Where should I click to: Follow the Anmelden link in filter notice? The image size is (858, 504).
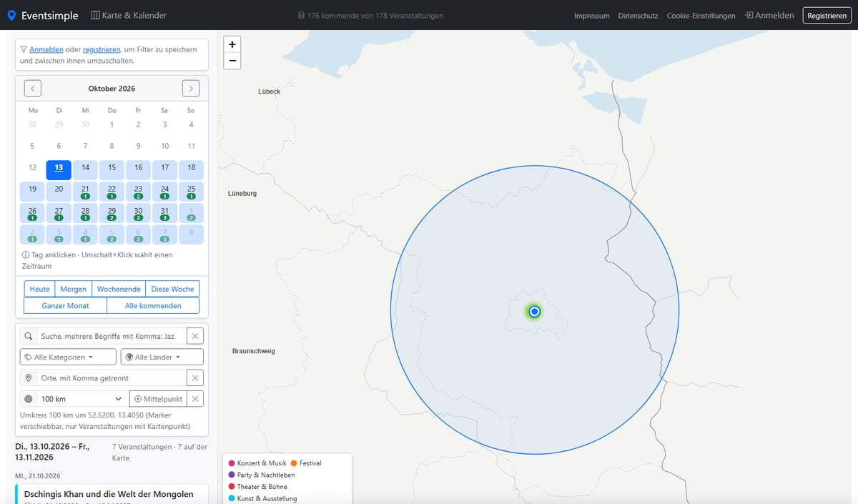(46, 49)
